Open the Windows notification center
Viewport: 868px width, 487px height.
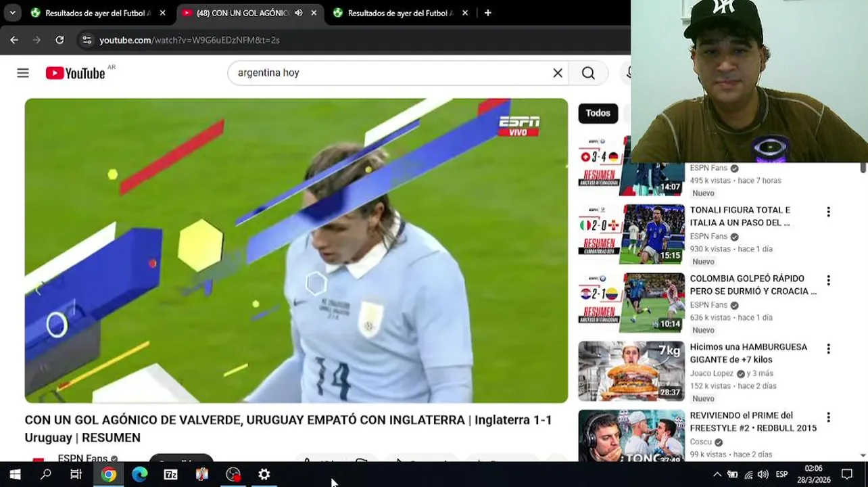point(847,475)
